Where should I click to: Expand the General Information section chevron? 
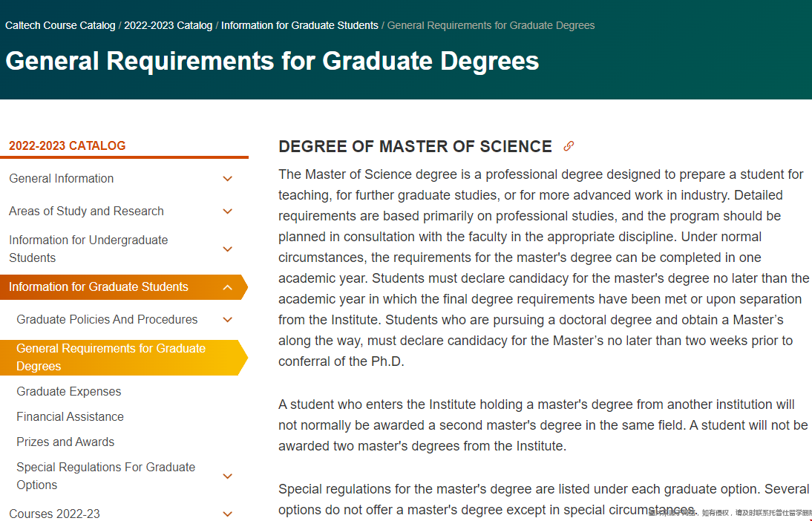[x=227, y=179]
